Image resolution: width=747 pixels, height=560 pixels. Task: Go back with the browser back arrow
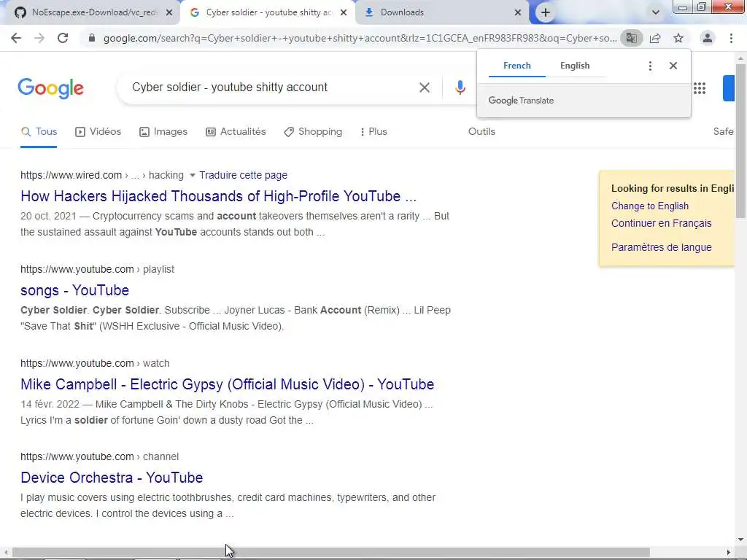tap(16, 38)
